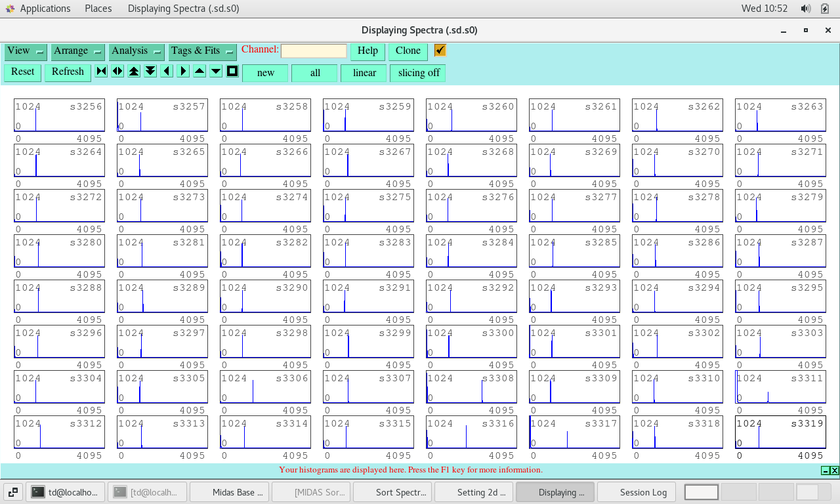This screenshot has width=840, height=504.
Task: Select the s3306 spectrum histogram
Action: point(265,388)
